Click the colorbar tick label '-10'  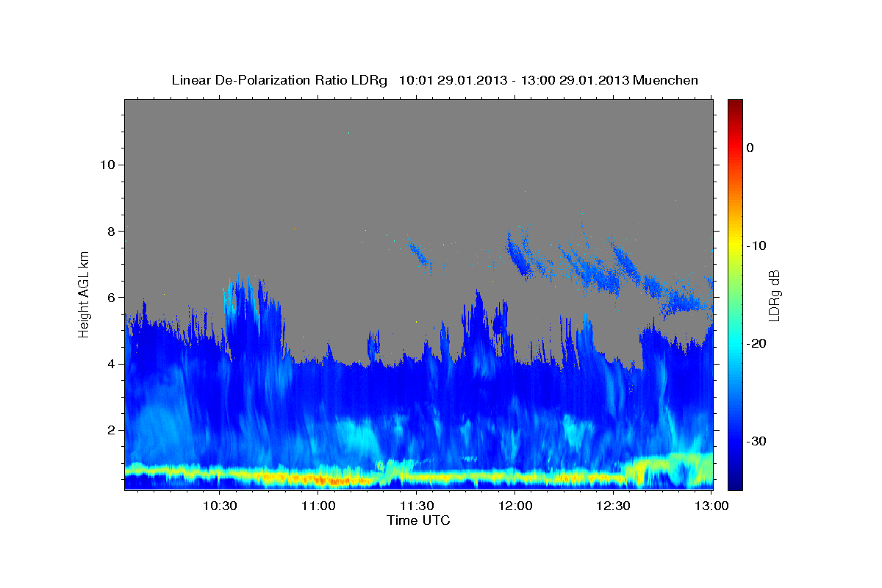pyautogui.click(x=756, y=245)
